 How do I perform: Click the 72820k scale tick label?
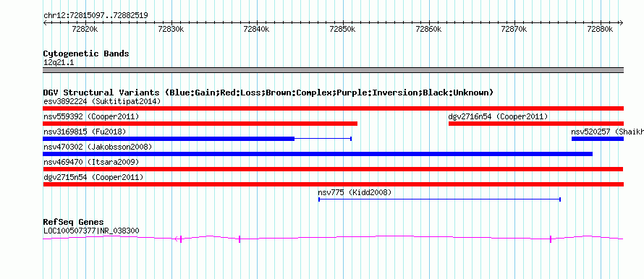point(85,29)
